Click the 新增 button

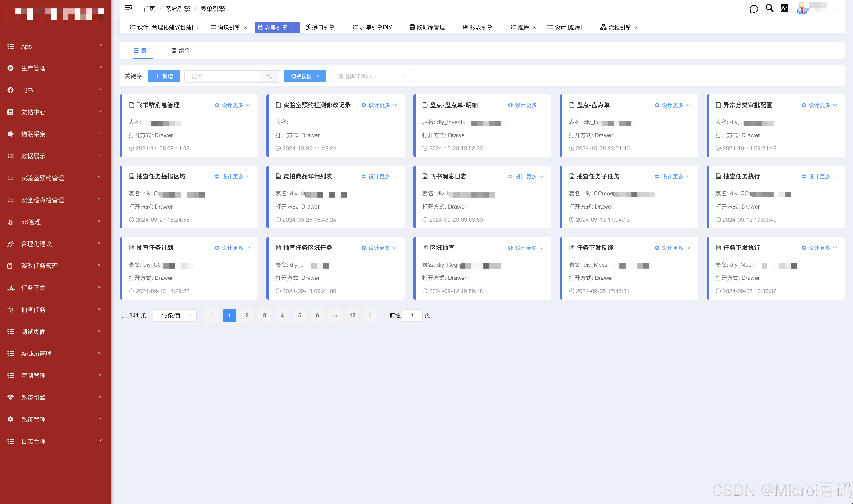coord(164,76)
